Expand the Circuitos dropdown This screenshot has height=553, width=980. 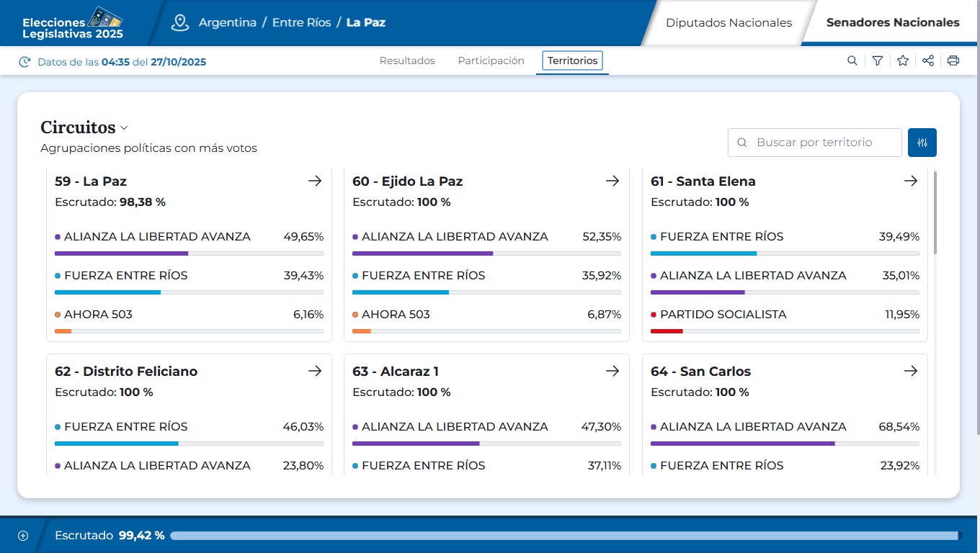[x=124, y=127]
